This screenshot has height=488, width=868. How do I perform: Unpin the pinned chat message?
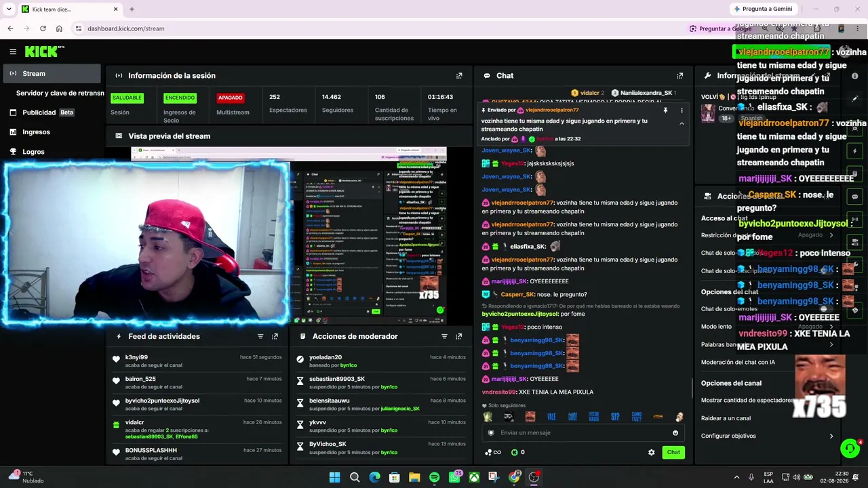tap(665, 110)
